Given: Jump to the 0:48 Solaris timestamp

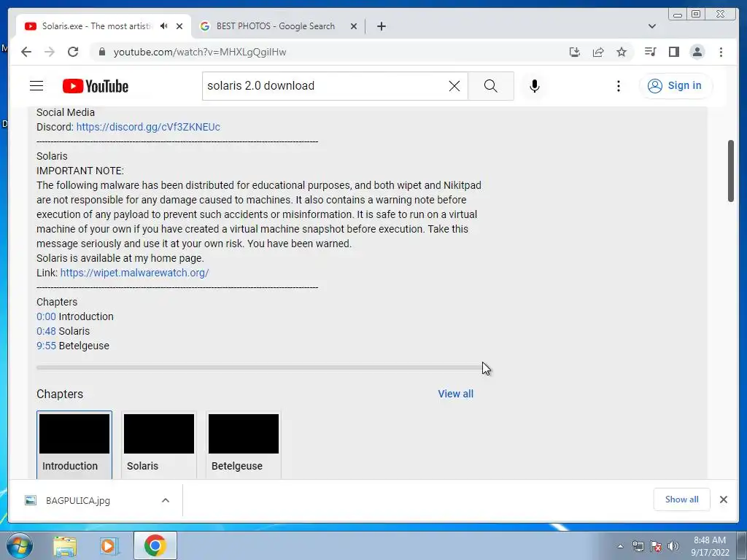Looking at the screenshot, I should [46, 331].
